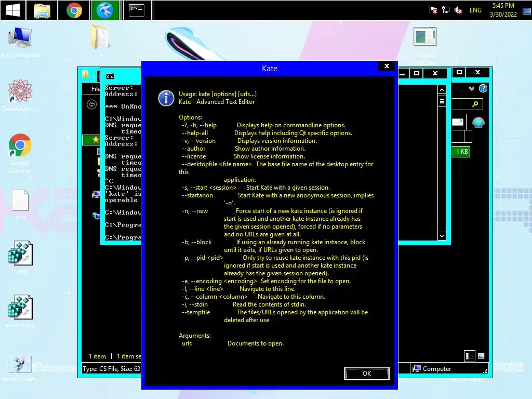Click the Explorer title bar folder icon
Viewport: 532px width, 399px height.
(85, 74)
